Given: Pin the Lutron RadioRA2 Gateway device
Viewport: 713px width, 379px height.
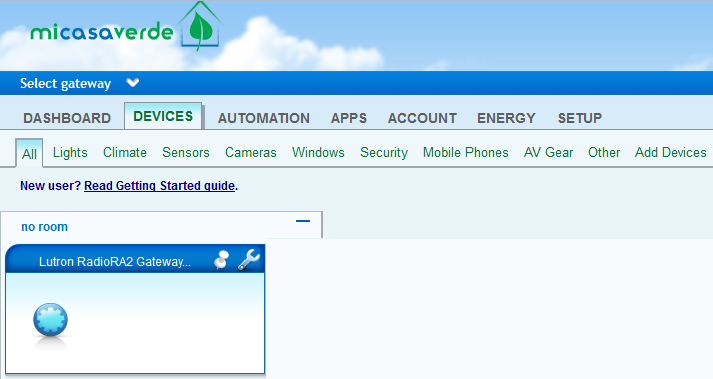Looking at the screenshot, I should pos(221,260).
